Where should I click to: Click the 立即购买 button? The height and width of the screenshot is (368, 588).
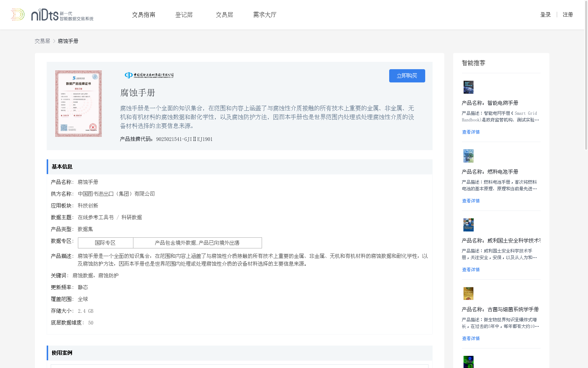point(407,76)
